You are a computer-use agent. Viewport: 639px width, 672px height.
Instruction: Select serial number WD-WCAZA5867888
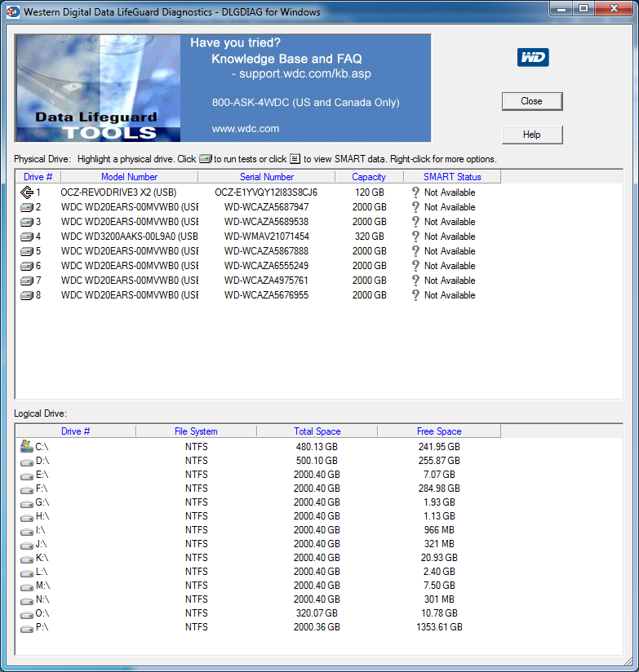266,250
